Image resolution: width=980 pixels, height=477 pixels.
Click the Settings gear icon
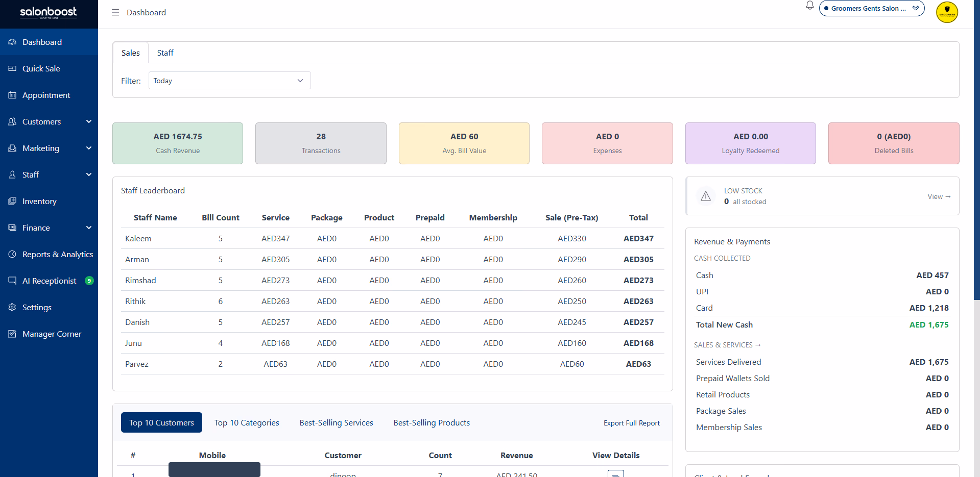point(12,307)
